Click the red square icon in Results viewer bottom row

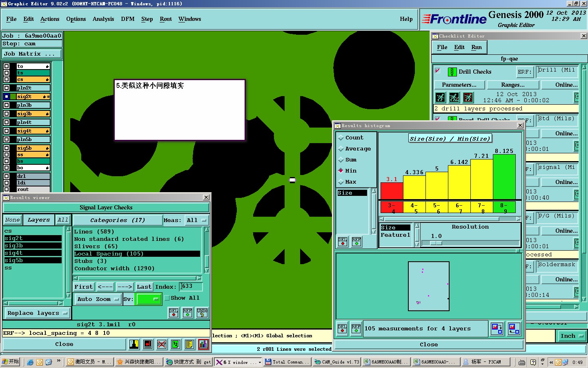148,344
